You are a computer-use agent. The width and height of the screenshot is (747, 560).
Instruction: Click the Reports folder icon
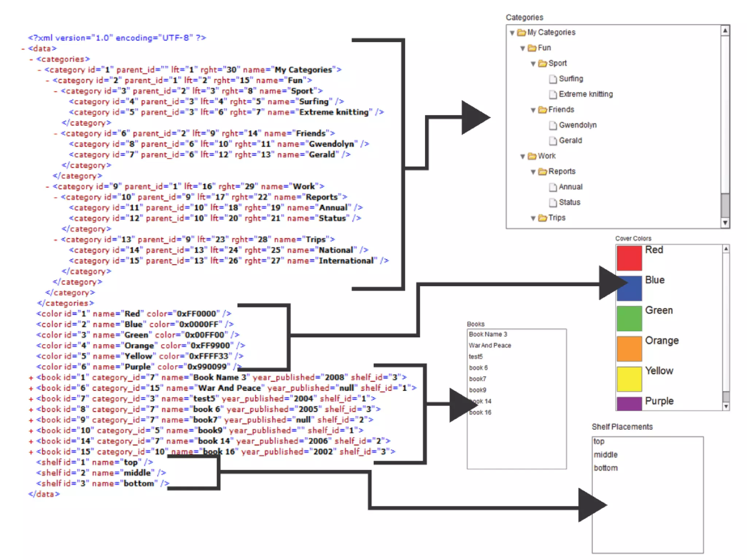click(x=542, y=172)
